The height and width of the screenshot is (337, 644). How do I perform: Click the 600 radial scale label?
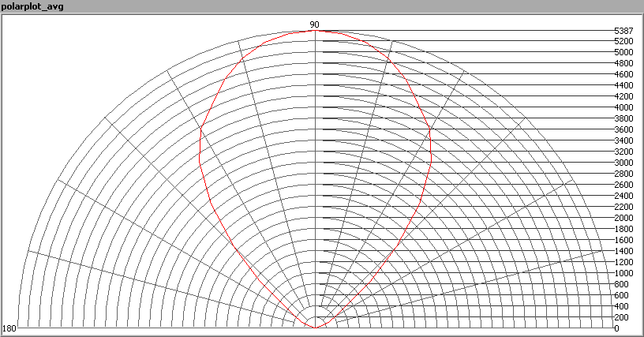(x=620, y=295)
